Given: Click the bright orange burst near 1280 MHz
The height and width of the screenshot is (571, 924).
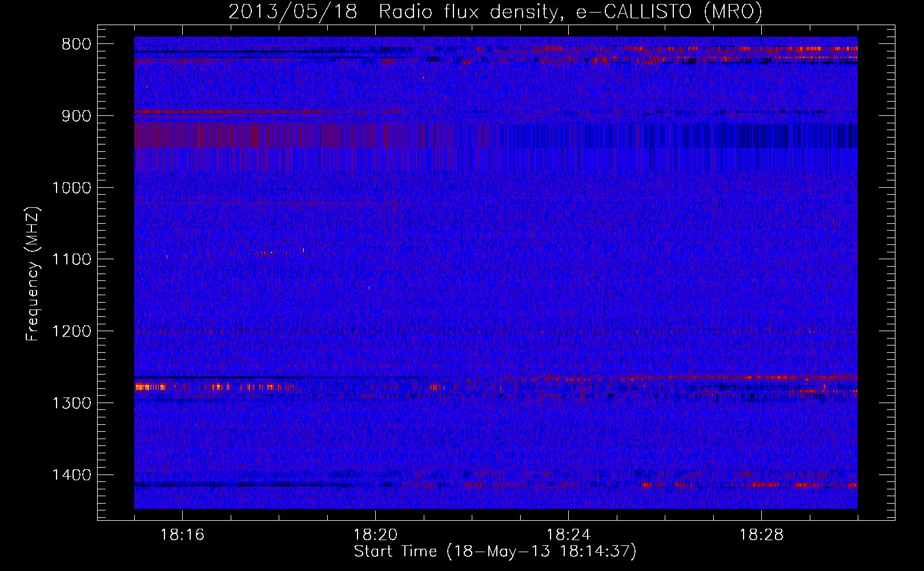Looking at the screenshot, I should click(150, 387).
